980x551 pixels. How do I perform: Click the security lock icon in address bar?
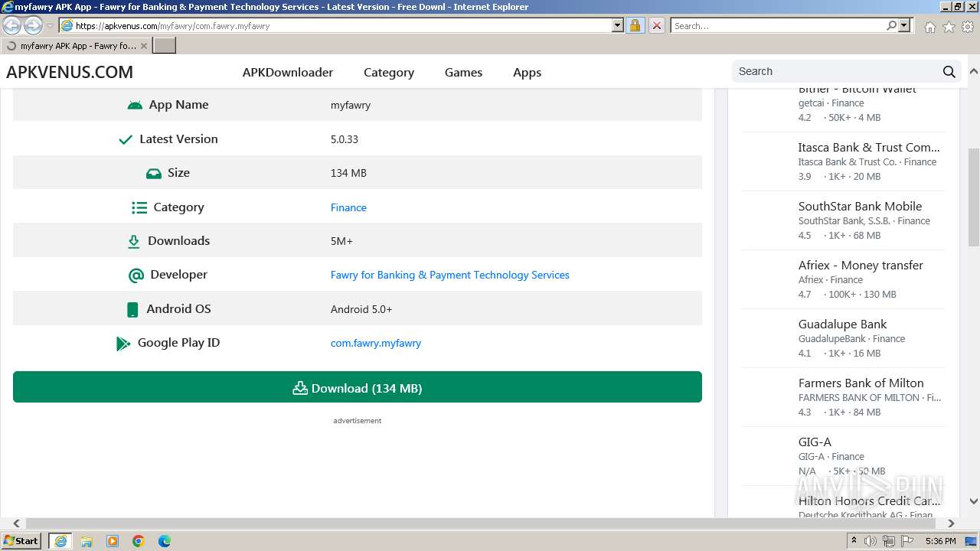[x=635, y=25]
